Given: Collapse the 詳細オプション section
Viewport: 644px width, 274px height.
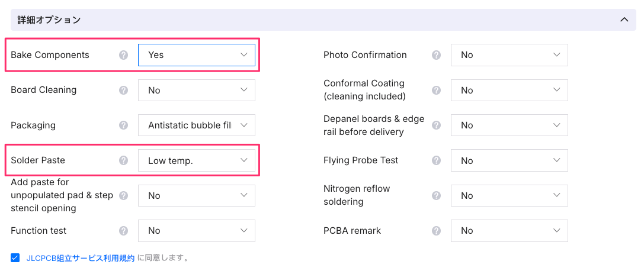Looking at the screenshot, I should coord(623,20).
